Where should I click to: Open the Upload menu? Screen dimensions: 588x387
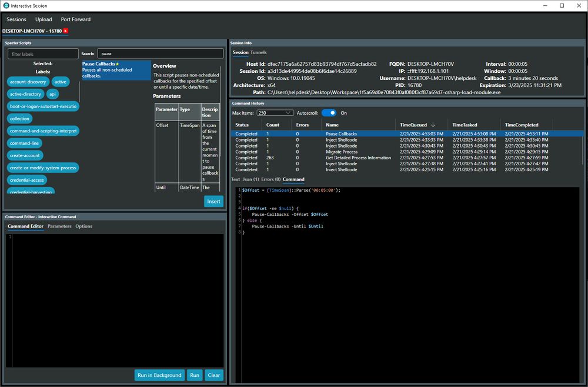pos(44,19)
